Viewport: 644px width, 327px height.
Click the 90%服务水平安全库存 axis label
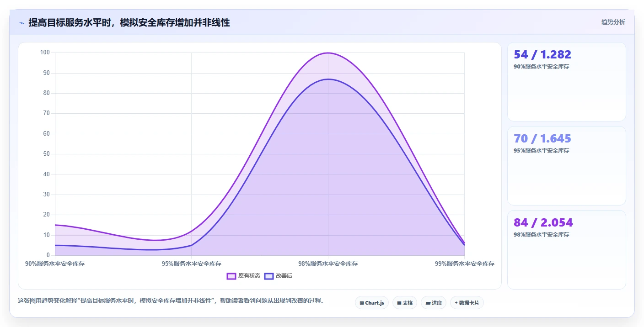click(x=55, y=264)
